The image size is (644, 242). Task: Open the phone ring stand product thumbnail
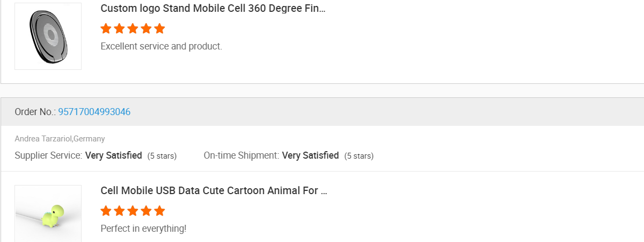[48, 36]
